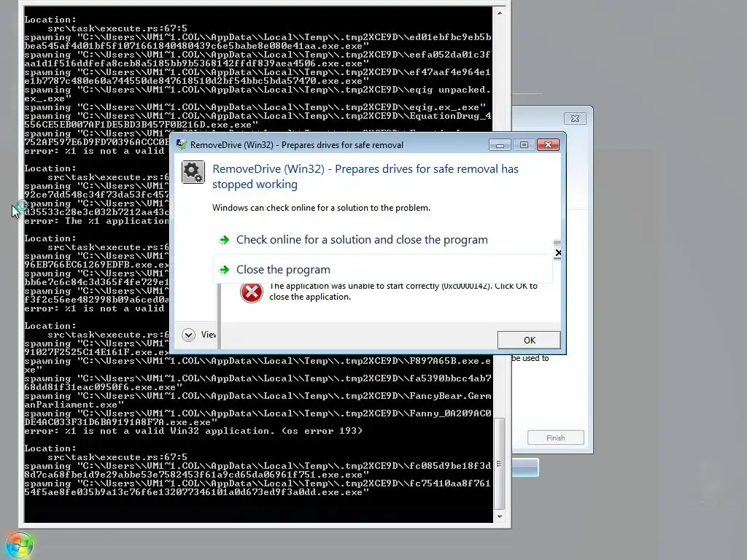This screenshot has height=560, width=747.
Task: Click the console line containing eqig unpacked
Action: [258, 90]
